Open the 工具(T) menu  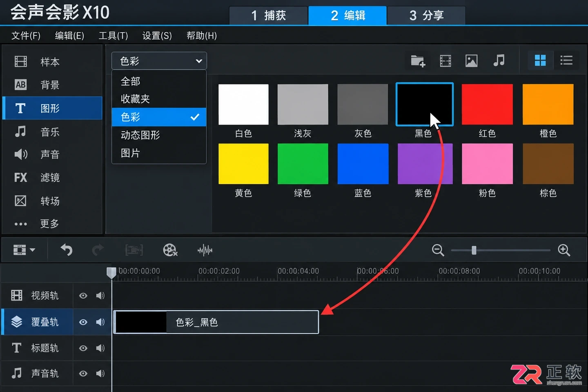(x=113, y=36)
